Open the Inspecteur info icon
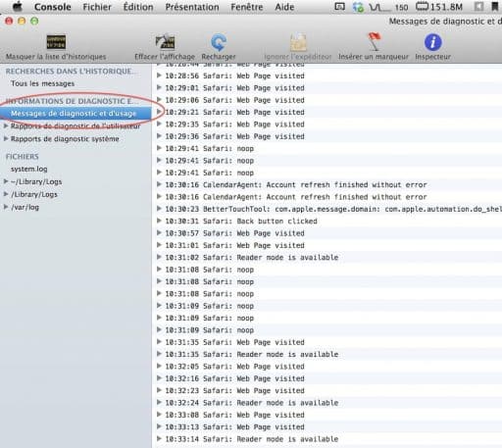502x448 pixels. (432, 42)
